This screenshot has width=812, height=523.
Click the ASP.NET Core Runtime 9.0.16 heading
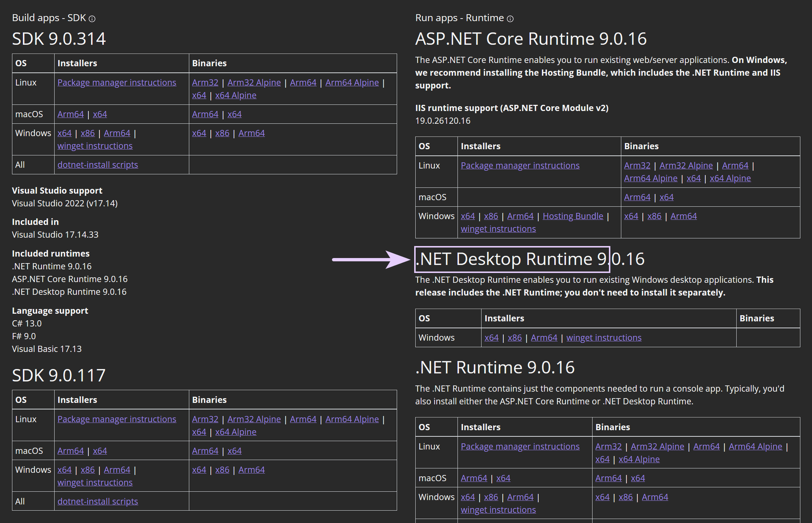(531, 39)
